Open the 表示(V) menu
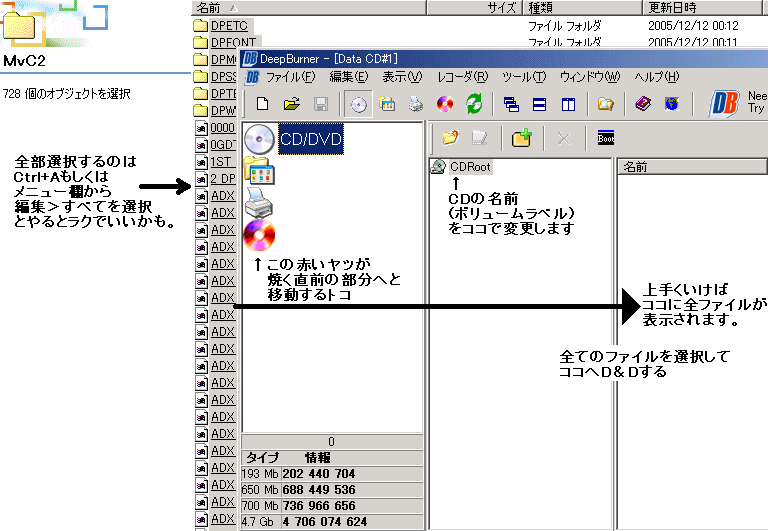Viewport: 768px width, 531px height. [402, 77]
